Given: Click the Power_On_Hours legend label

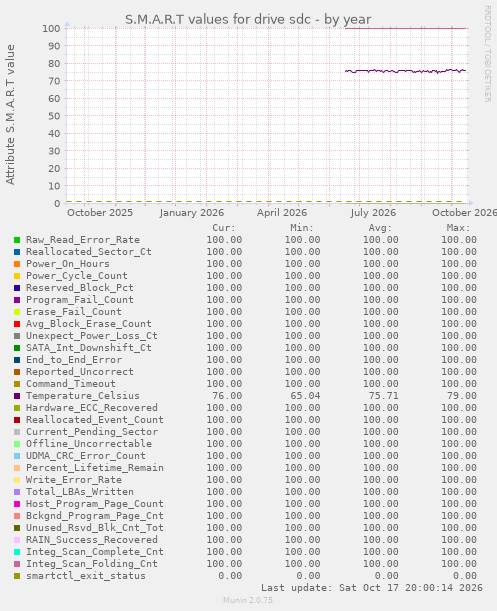Looking at the screenshot, I should tap(67, 264).
